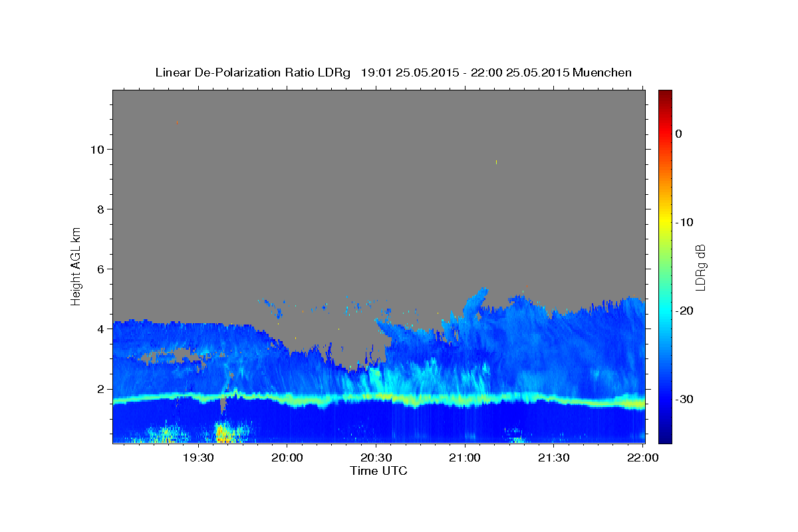Click the colorbar value -30
Image resolution: width=798 pixels, height=532 pixels.
tap(684, 399)
